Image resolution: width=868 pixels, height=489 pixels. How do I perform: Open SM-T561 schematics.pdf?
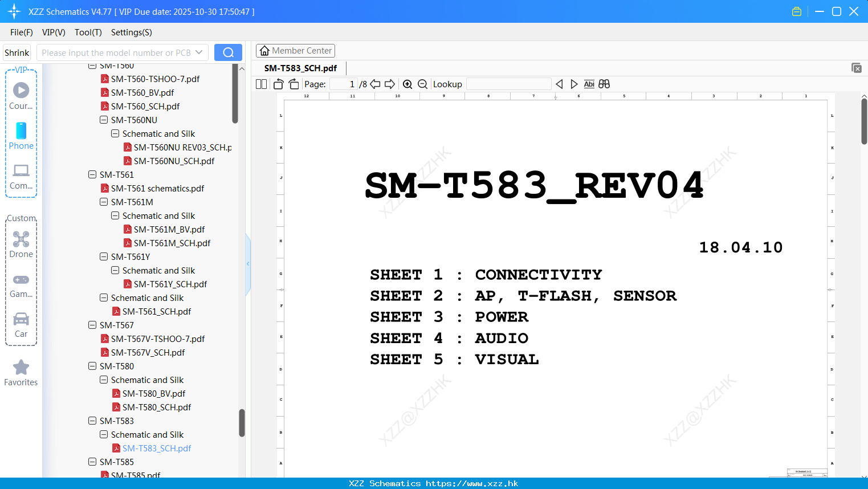pos(157,188)
